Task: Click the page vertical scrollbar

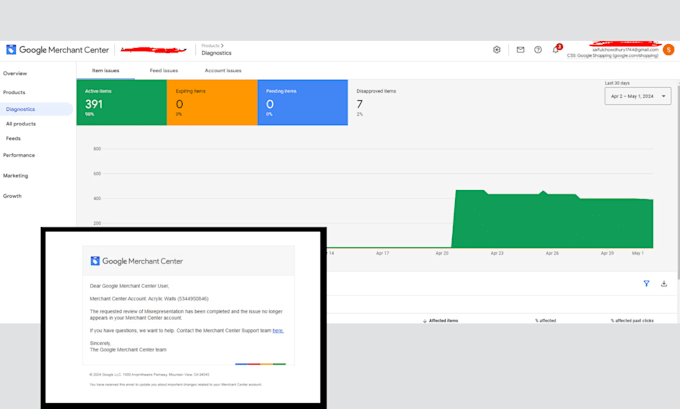Action: tap(678, 180)
